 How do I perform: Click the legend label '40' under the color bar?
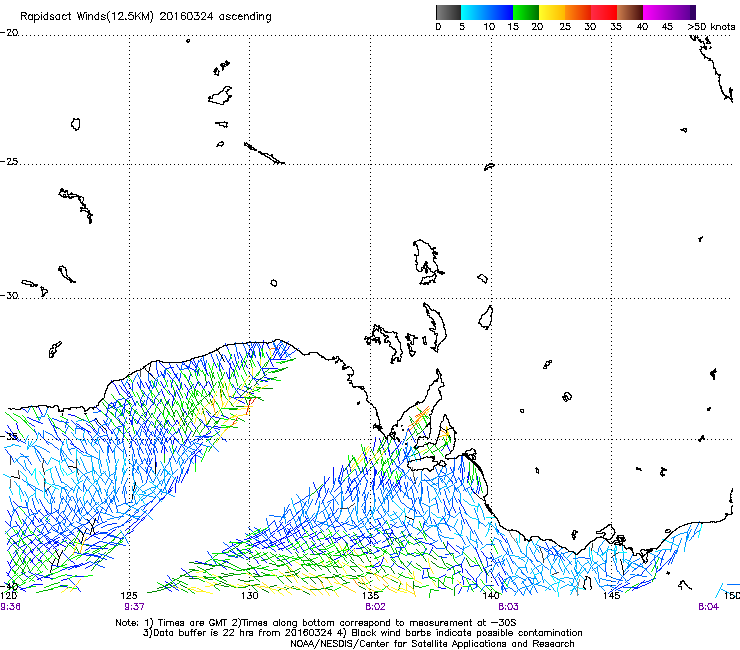tap(642, 27)
